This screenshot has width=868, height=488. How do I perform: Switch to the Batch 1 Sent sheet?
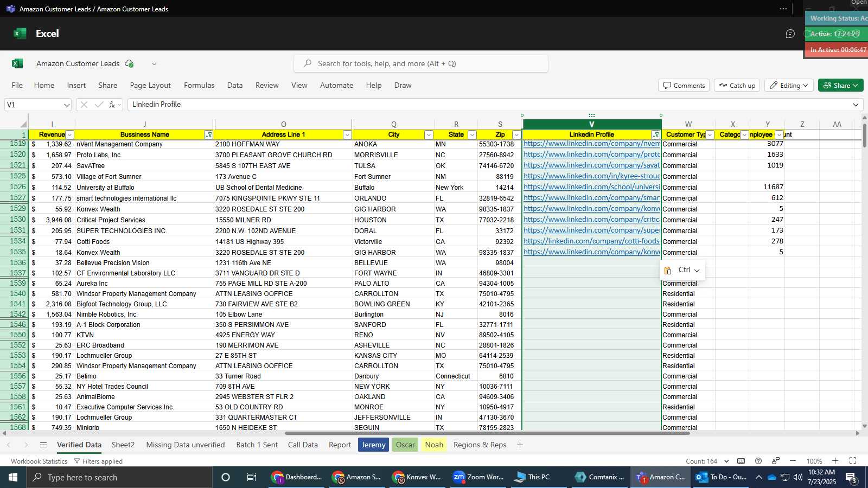click(257, 445)
